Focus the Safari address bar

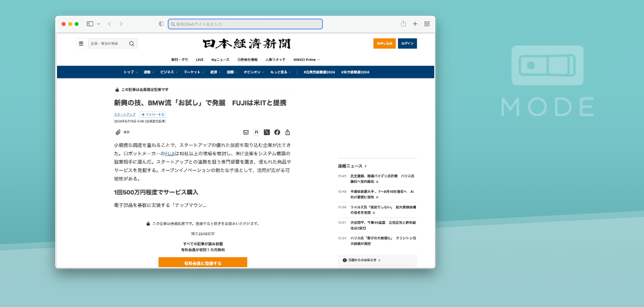[x=245, y=24]
